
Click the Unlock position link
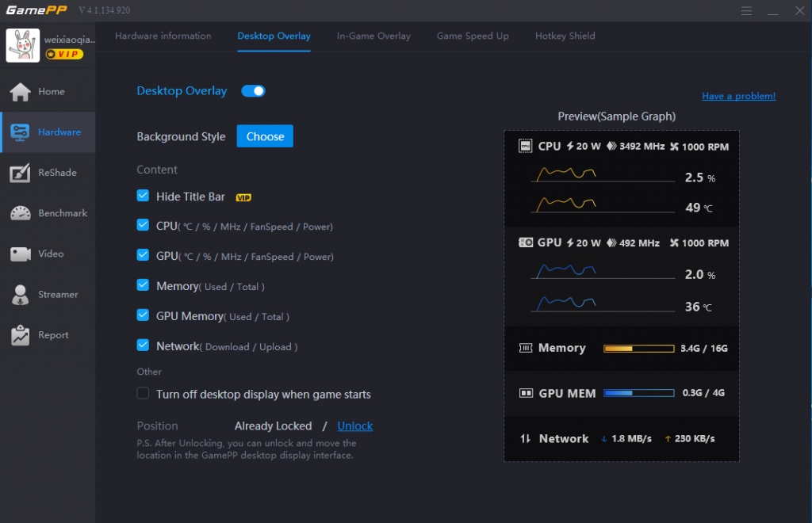pyautogui.click(x=354, y=426)
